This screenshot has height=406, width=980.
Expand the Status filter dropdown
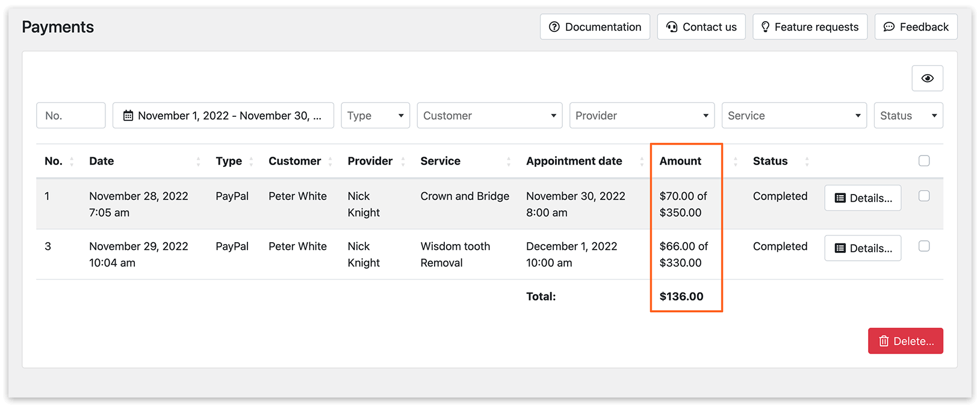[908, 116]
